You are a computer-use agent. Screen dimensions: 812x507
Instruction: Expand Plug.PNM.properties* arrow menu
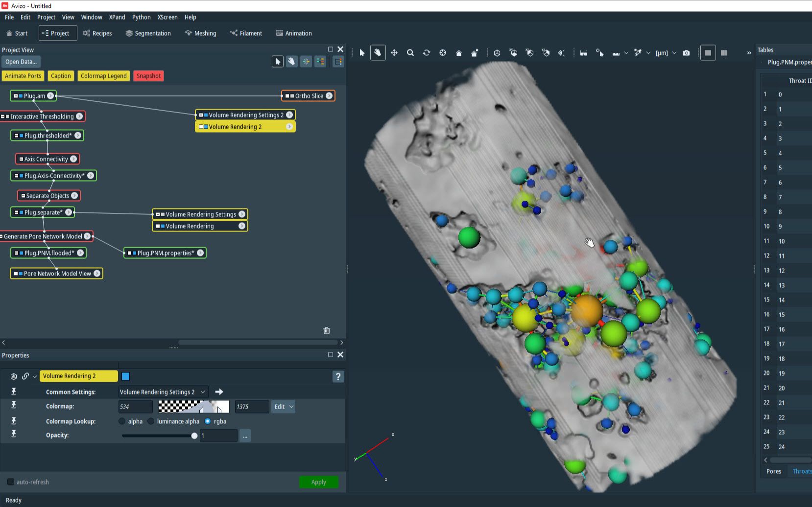pyautogui.click(x=200, y=253)
